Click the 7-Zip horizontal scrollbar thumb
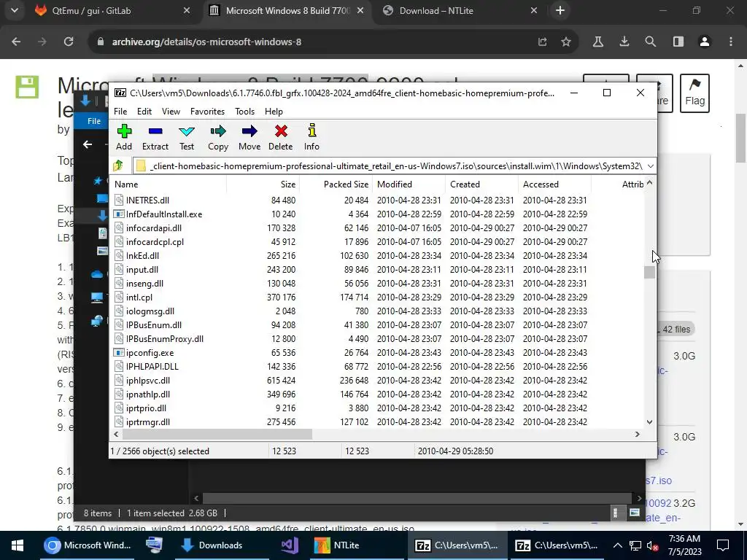Screen dimensions: 747x560 (217, 435)
